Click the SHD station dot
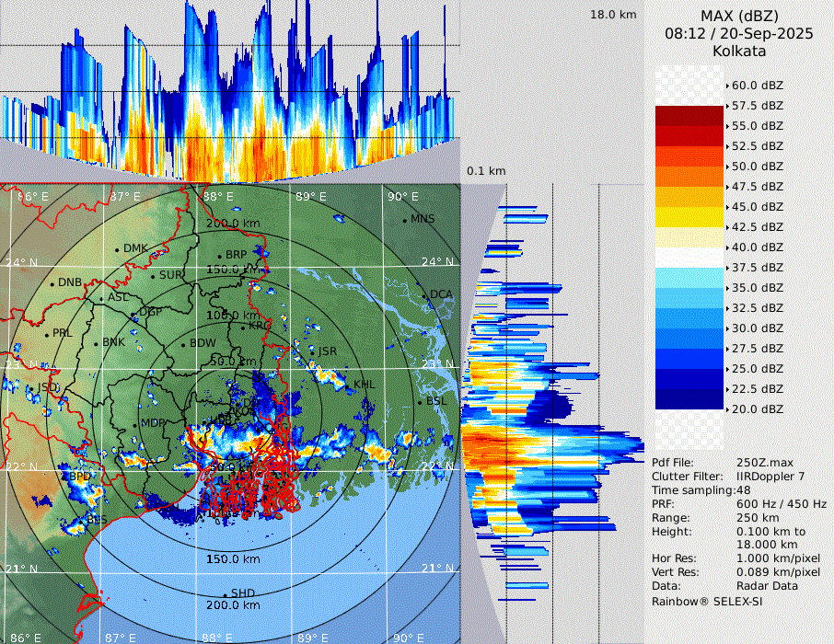834x644 pixels. point(226,594)
